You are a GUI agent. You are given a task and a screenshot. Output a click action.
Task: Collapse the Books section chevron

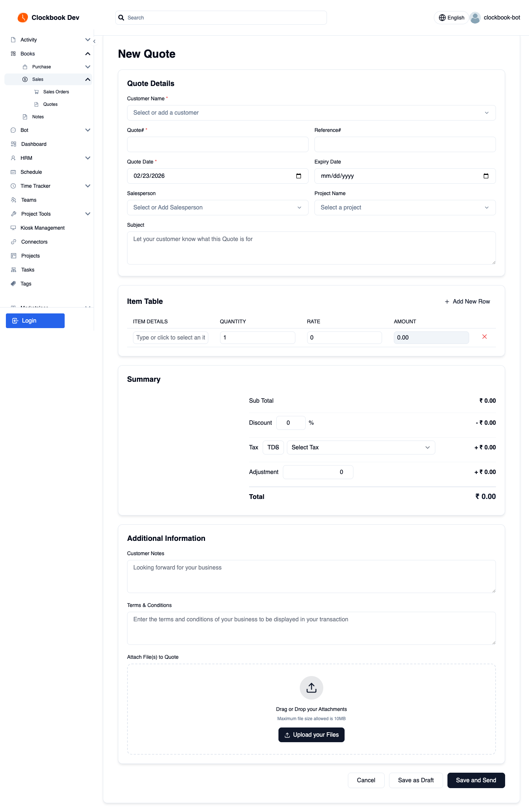click(88, 54)
